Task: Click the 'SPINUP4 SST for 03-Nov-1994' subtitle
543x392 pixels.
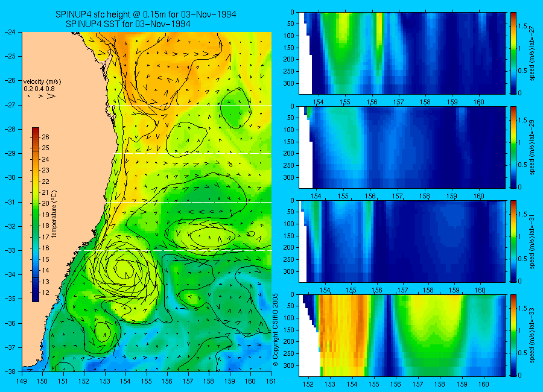Action: [128, 24]
